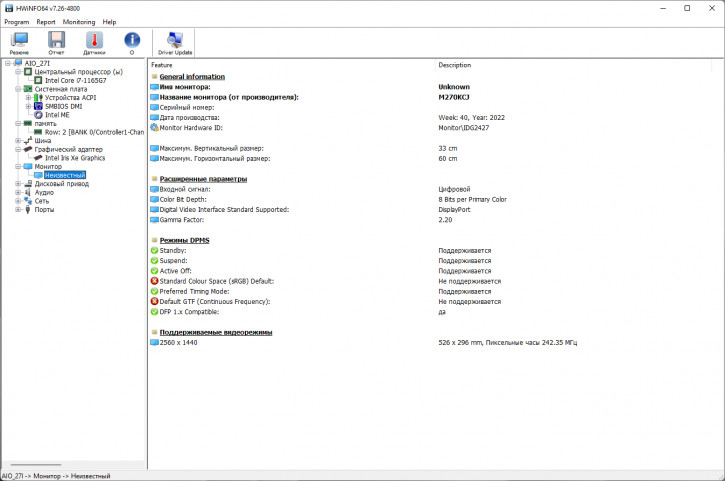The height and width of the screenshot is (481, 725).
Task: Click the graphics adapter icon beside Графический адаптер
Action: (x=28, y=149)
